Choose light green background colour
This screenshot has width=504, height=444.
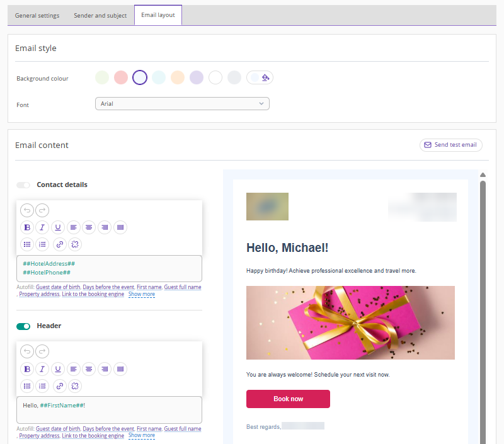pyautogui.click(x=102, y=77)
